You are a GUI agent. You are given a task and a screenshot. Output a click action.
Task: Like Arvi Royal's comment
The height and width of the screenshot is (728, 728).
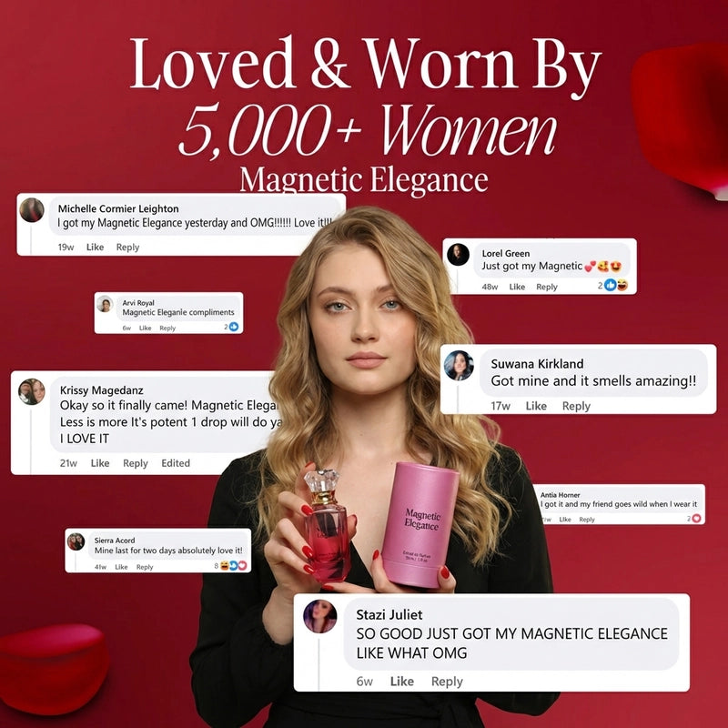pos(146,328)
